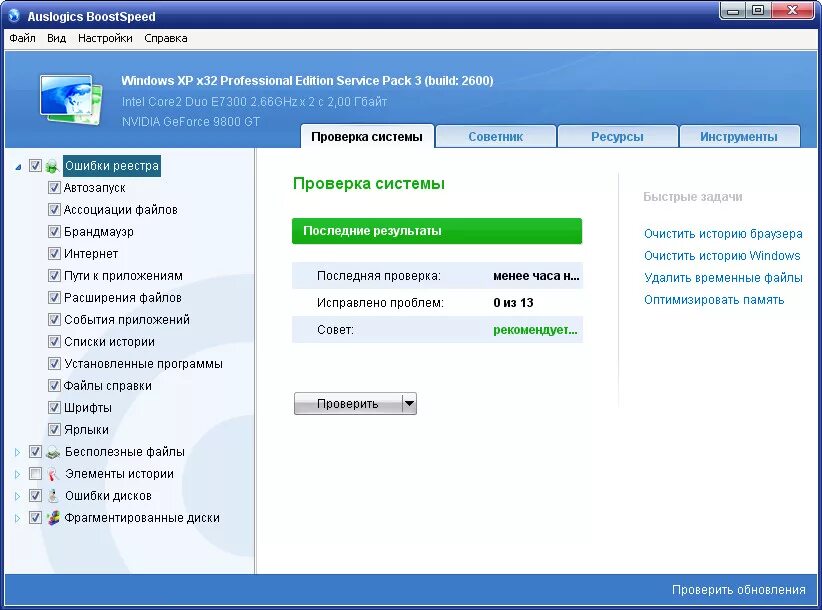Click the Auslogics BoostSpeed title bar icon
This screenshot has width=822, height=610.
[x=14, y=16]
